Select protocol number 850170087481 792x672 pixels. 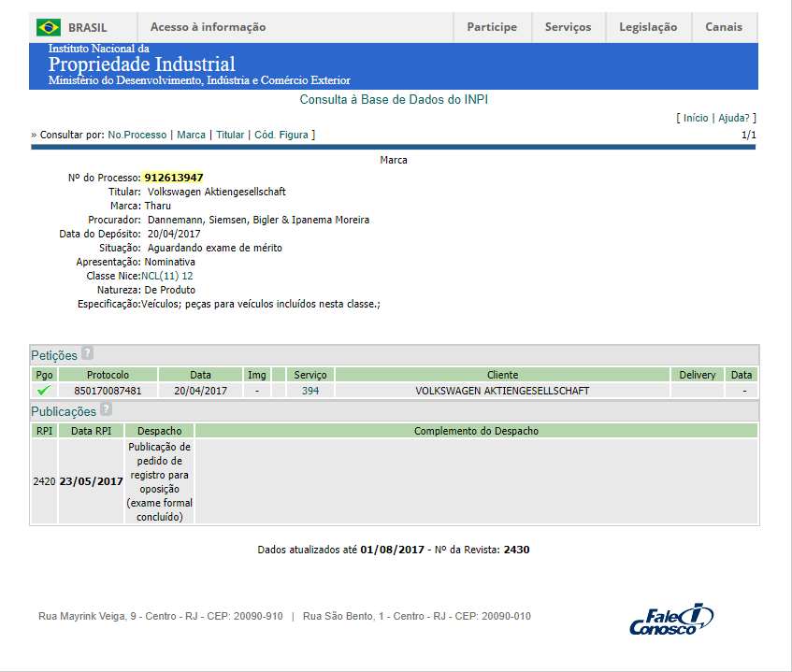tap(108, 391)
